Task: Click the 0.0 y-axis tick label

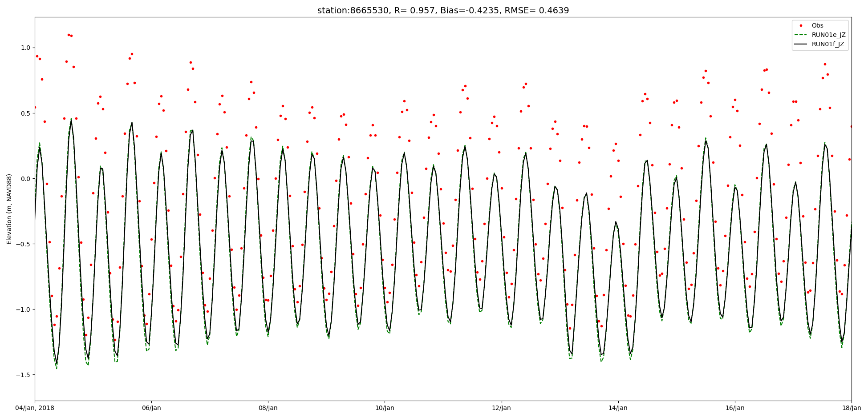Action: click(x=25, y=179)
